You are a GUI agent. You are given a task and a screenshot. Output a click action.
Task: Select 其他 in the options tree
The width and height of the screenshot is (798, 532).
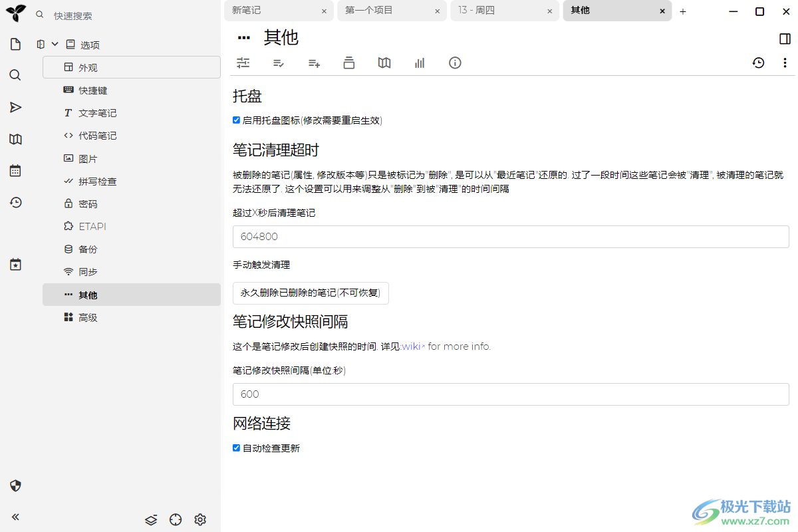[x=132, y=295]
